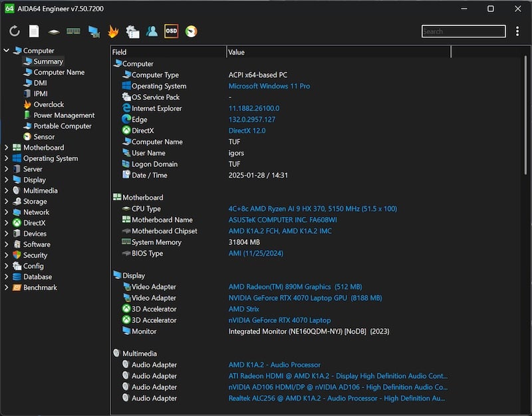Open Internet Explorer version 11.1882.26100.0 link
Screen dimensions: 532x416
pos(254,108)
